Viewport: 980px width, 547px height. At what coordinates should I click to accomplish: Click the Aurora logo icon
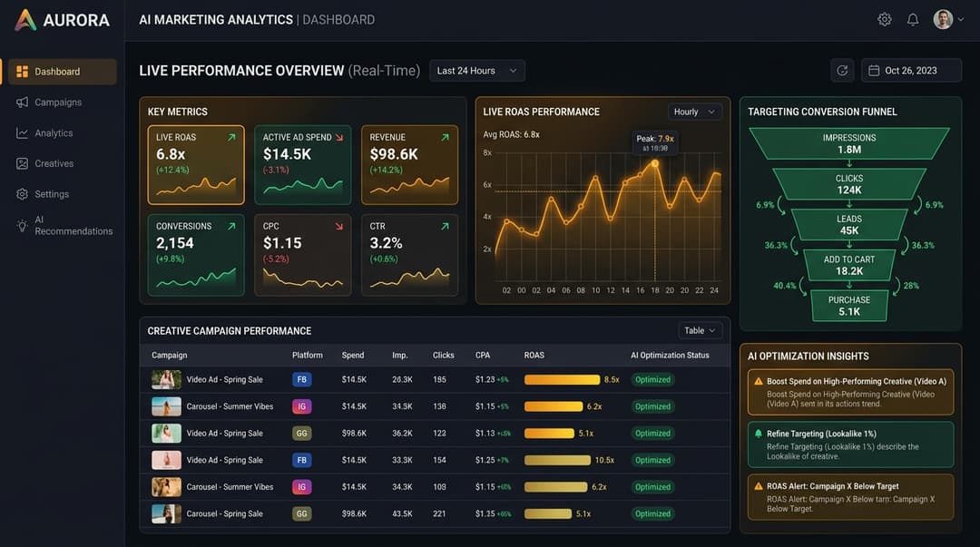(x=25, y=20)
